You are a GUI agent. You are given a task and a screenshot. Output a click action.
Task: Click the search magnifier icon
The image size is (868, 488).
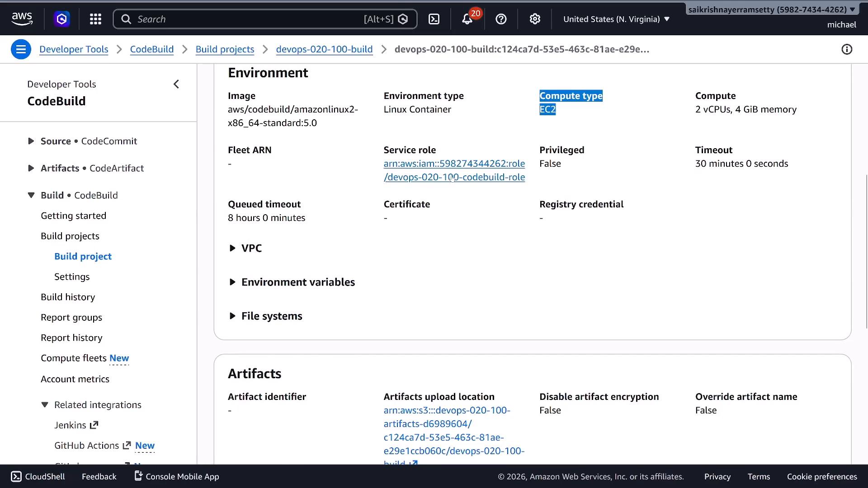coord(126,19)
